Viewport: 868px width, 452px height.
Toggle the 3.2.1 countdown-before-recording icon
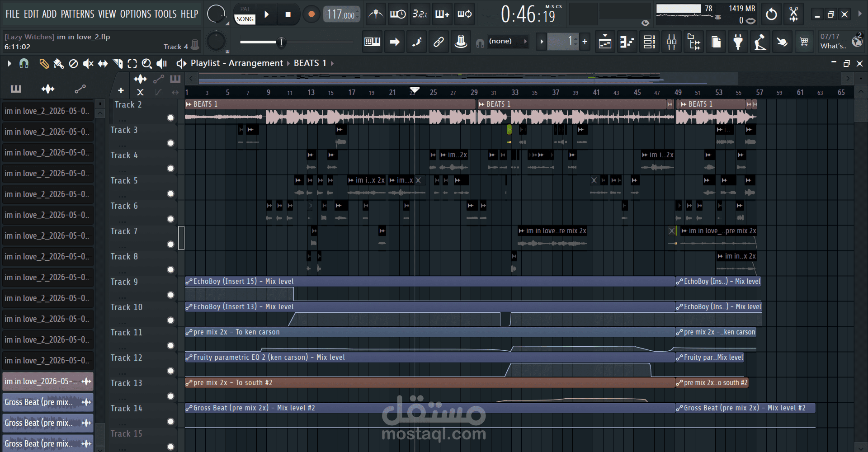click(420, 14)
